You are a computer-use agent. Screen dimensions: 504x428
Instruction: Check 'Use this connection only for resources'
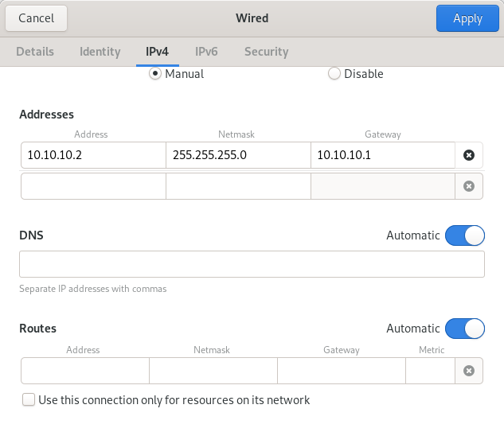(29, 400)
